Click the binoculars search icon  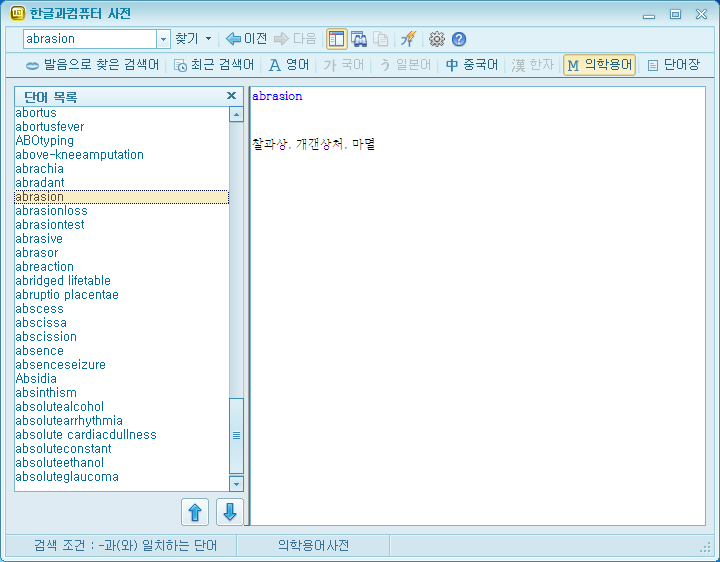(x=359, y=39)
